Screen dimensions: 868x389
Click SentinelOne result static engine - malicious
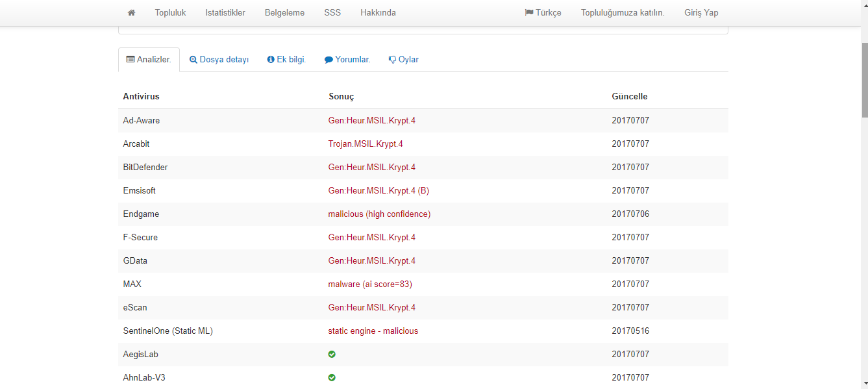pyautogui.click(x=373, y=331)
